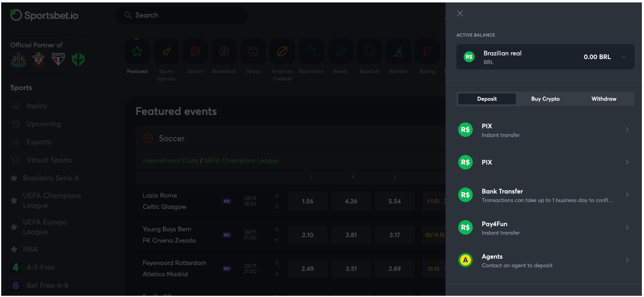644x297 pixels.
Task: Bet on Young Boys Bern at 2.10
Action: (308, 235)
